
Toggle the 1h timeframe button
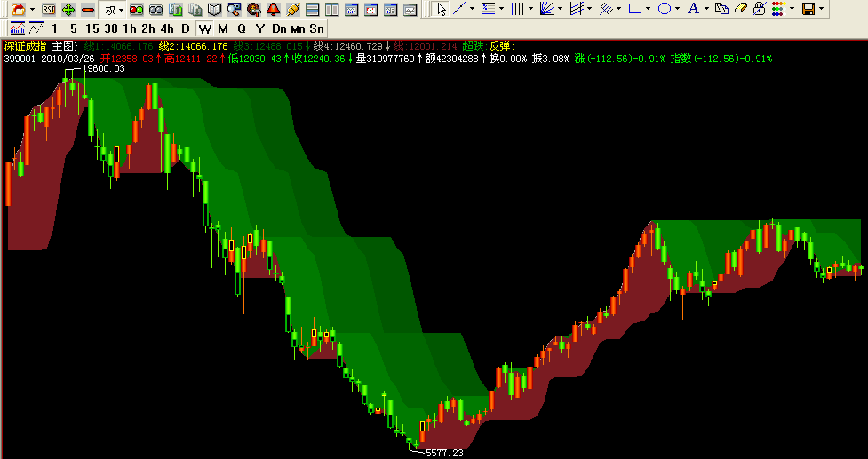(x=130, y=28)
